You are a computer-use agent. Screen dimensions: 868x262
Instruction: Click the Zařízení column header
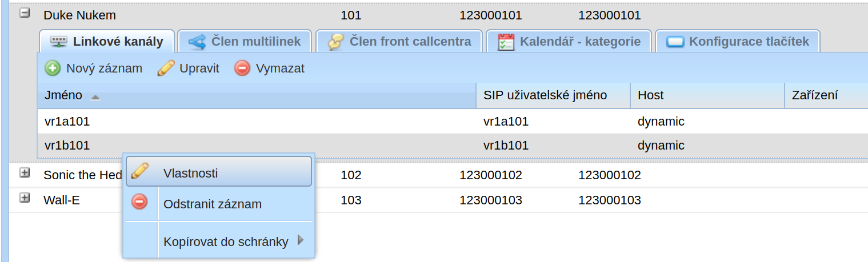coord(826,95)
